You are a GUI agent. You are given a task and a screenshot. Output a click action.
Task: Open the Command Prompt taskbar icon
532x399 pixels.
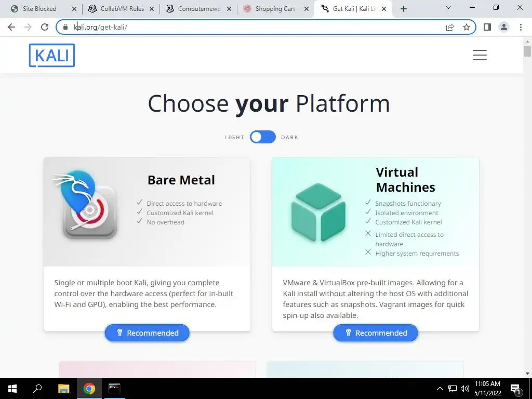tap(114, 389)
